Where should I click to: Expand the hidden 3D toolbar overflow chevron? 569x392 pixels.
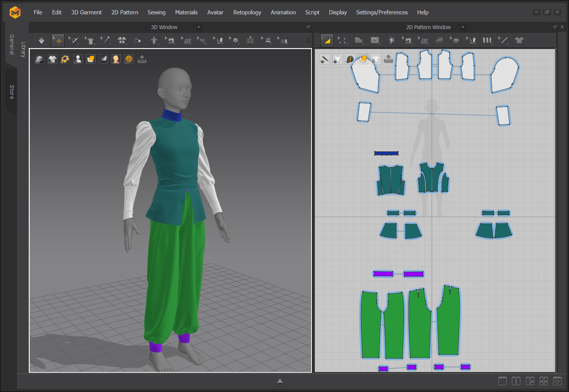[x=308, y=40]
